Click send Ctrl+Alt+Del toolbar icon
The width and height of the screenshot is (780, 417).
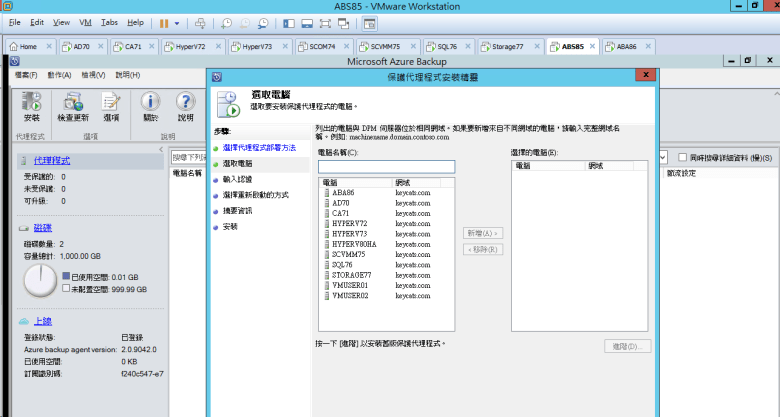[x=200, y=22]
